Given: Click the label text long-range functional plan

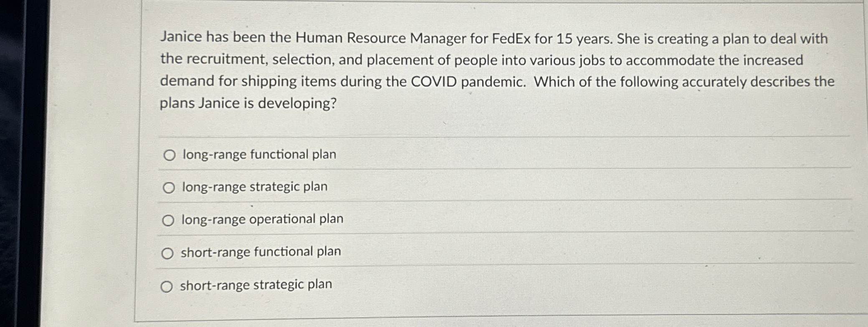Looking at the screenshot, I should (259, 155).
